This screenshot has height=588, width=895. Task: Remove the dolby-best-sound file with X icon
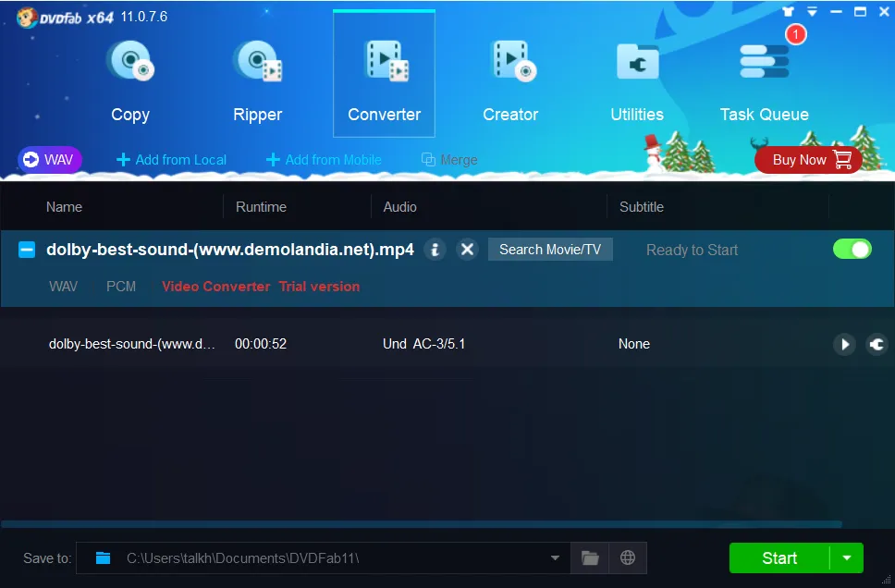(467, 250)
